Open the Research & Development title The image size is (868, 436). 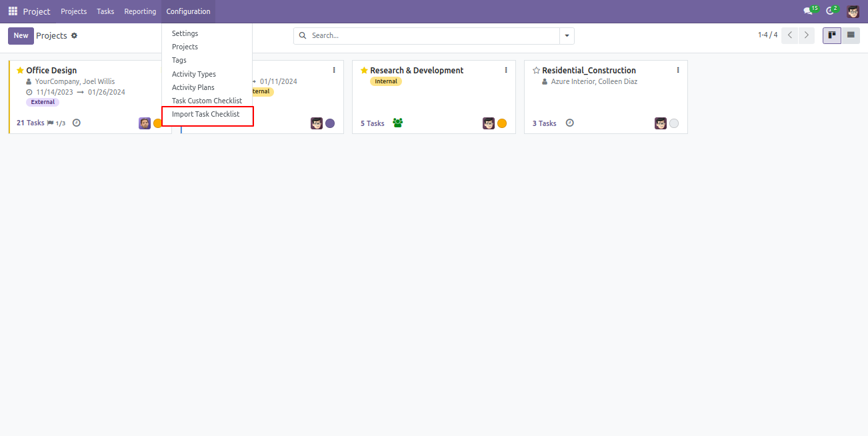pos(417,70)
